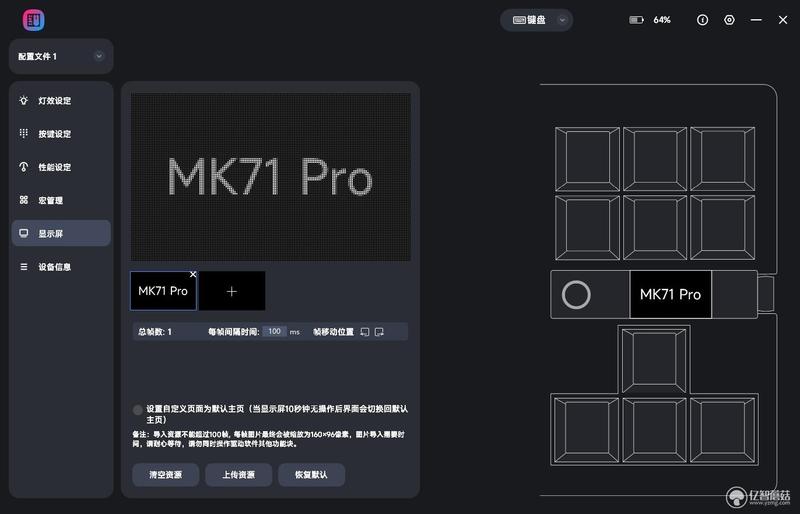Screen dimensions: 800x514
Task: Toggle 设置自定义页面为默认主页 radio option
Action: (138, 409)
